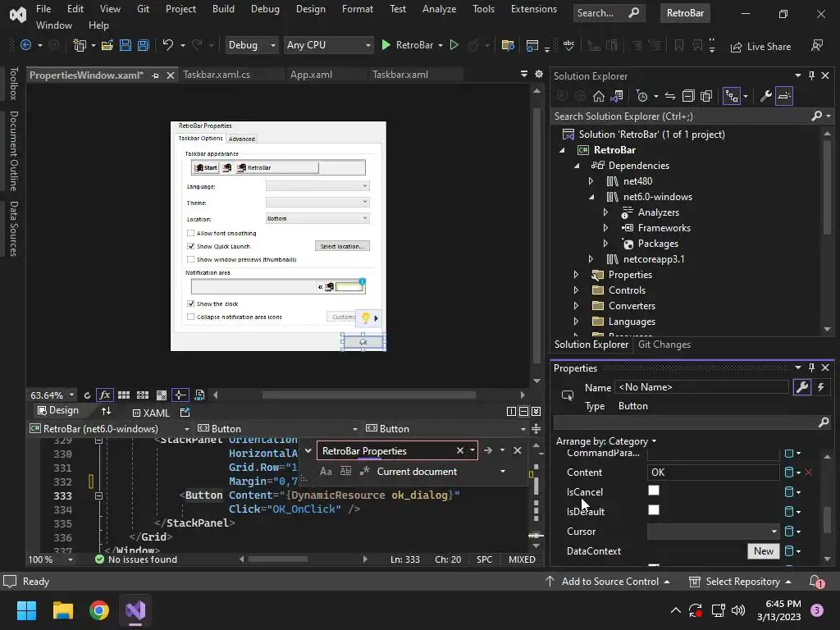Toggle the fx effects icon in designer

pos(104,395)
